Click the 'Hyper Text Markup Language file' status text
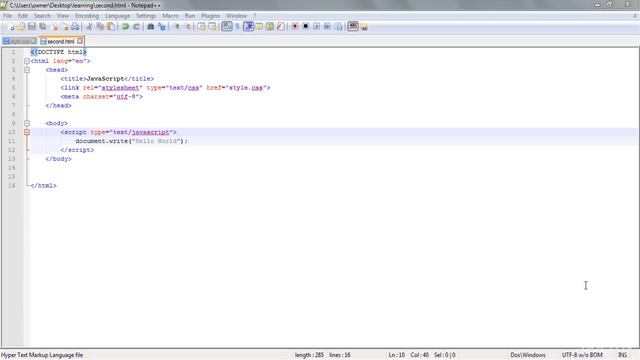Viewport: 640px width, 360px height. point(42,355)
